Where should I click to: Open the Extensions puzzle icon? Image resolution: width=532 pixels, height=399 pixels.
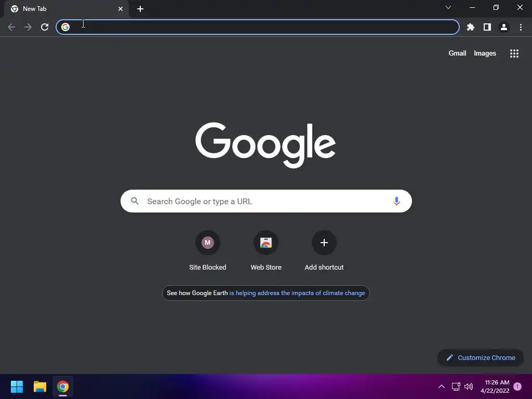(471, 27)
